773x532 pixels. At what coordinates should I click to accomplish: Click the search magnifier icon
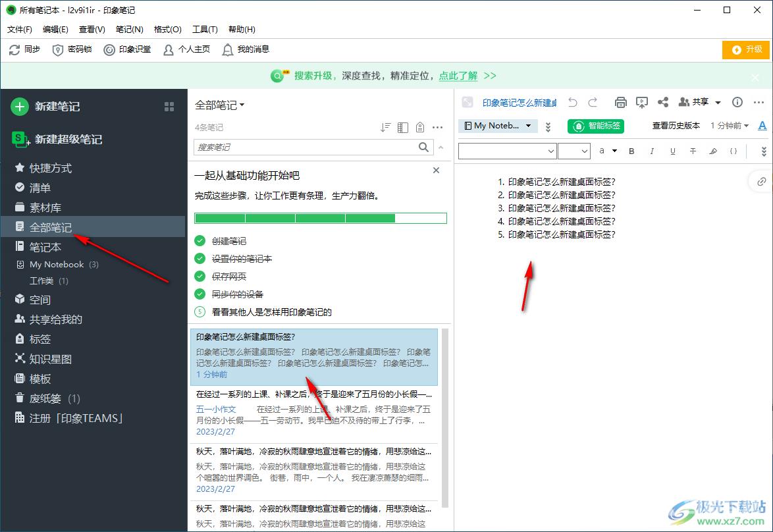coord(423,147)
